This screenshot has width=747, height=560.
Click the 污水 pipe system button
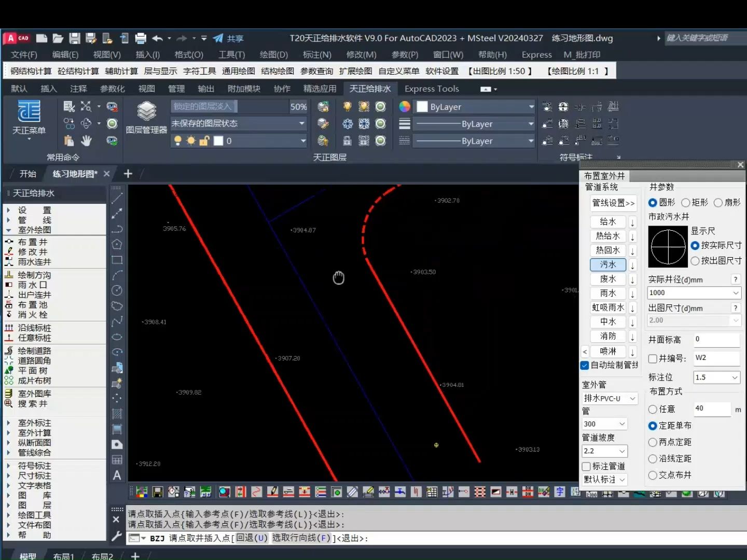click(608, 265)
